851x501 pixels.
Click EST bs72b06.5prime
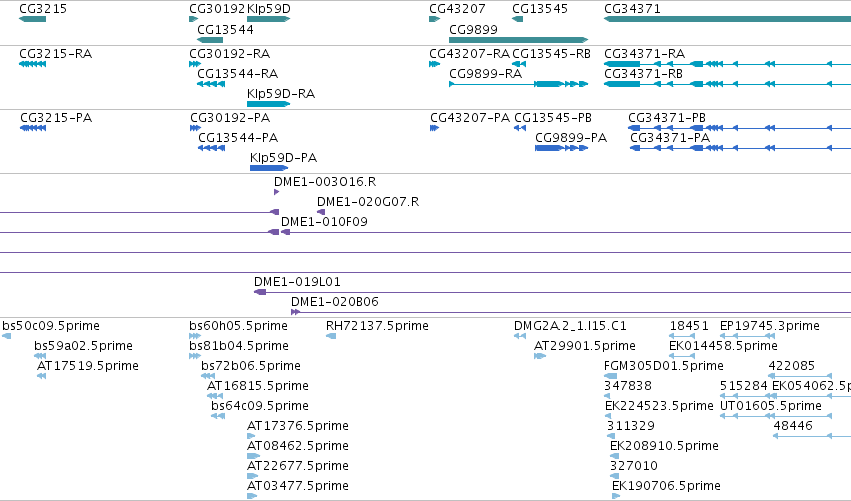pyautogui.click(x=251, y=366)
